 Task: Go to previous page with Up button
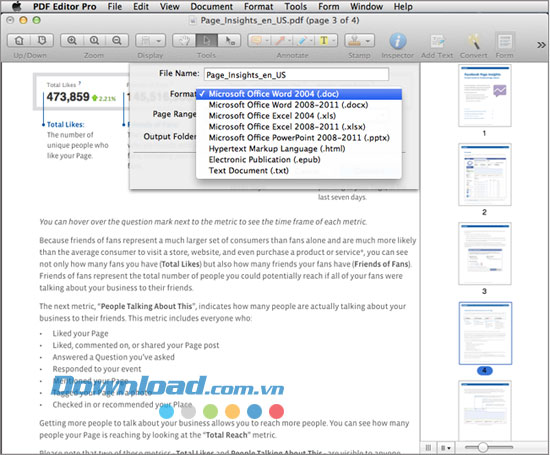click(x=19, y=41)
